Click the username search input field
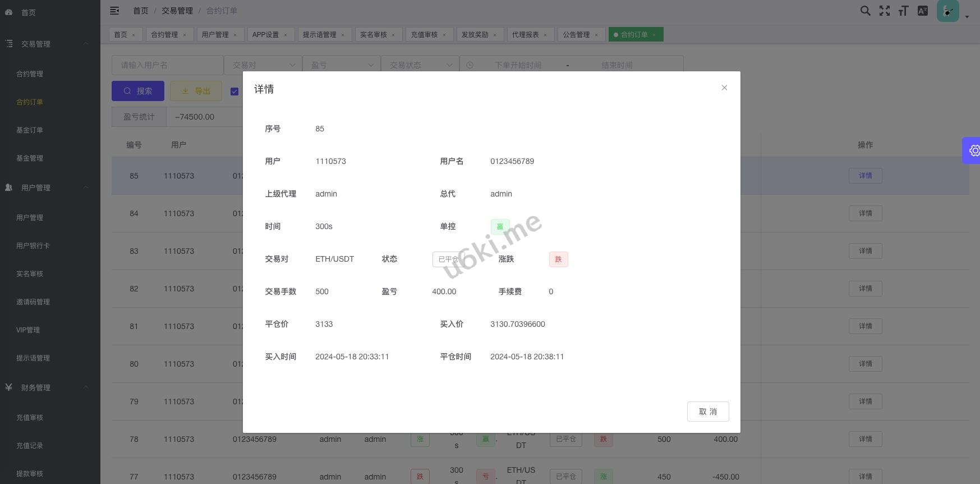The height and width of the screenshot is (484, 980). coord(167,65)
